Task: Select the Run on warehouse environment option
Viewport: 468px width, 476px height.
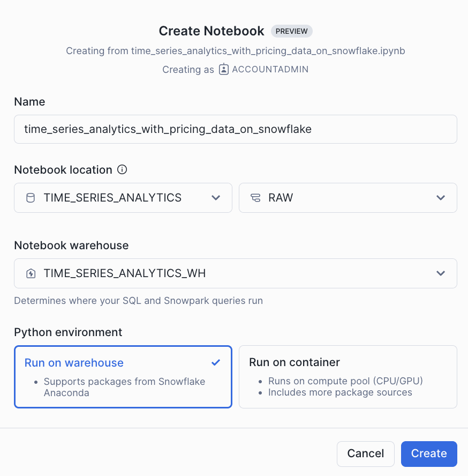Action: pos(123,377)
